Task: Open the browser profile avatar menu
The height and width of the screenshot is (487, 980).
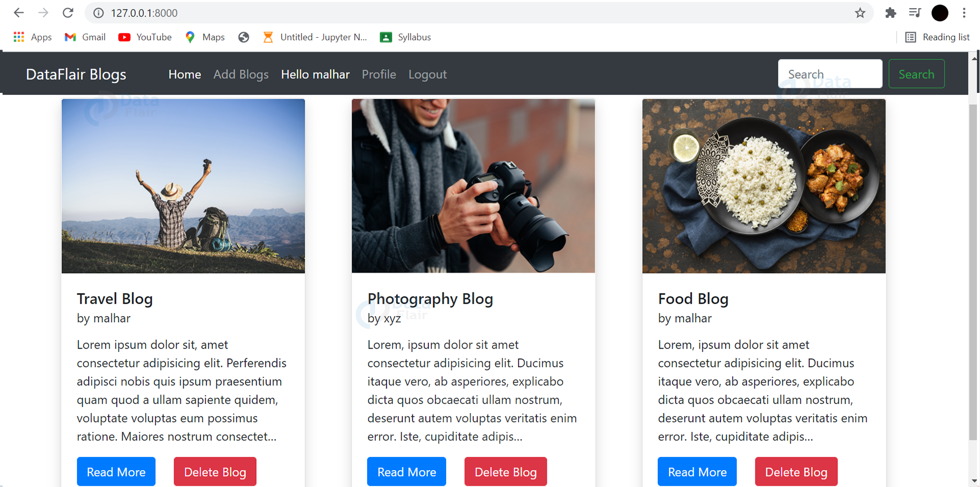Action: pyautogui.click(x=940, y=13)
